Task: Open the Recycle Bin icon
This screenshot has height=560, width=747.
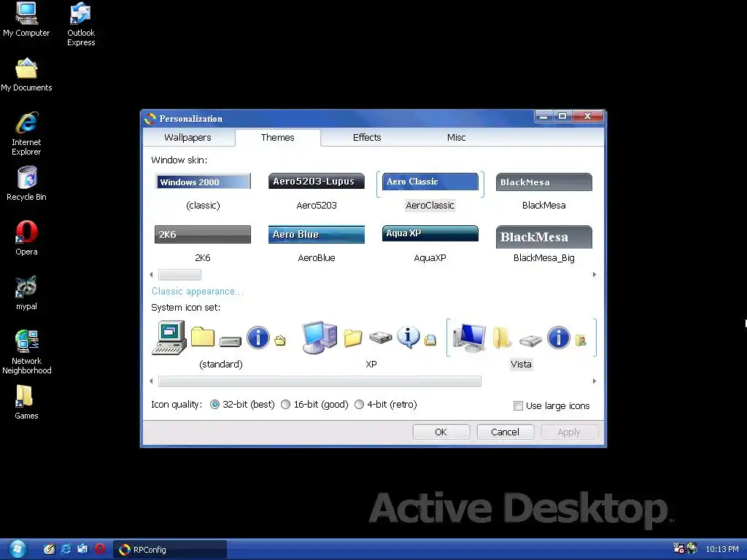Action: tap(27, 183)
